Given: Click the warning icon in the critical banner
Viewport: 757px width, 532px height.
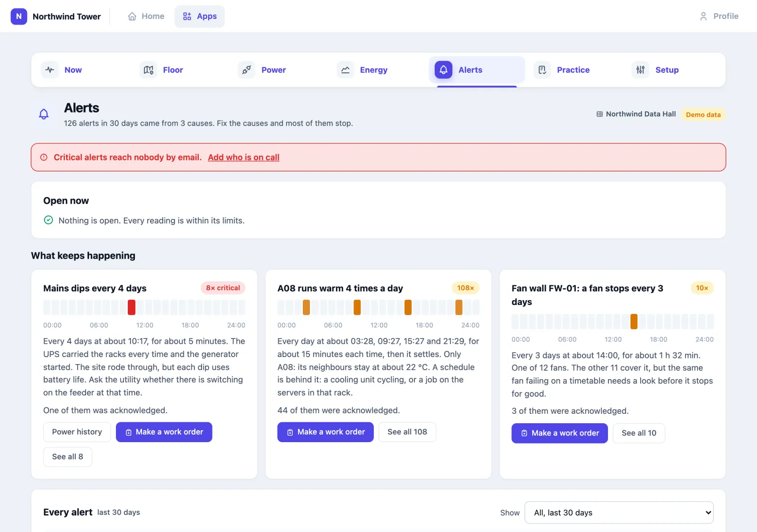Looking at the screenshot, I should (44, 157).
